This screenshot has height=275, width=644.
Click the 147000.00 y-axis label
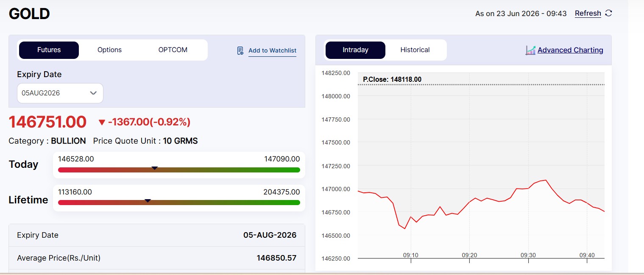pyautogui.click(x=336, y=189)
